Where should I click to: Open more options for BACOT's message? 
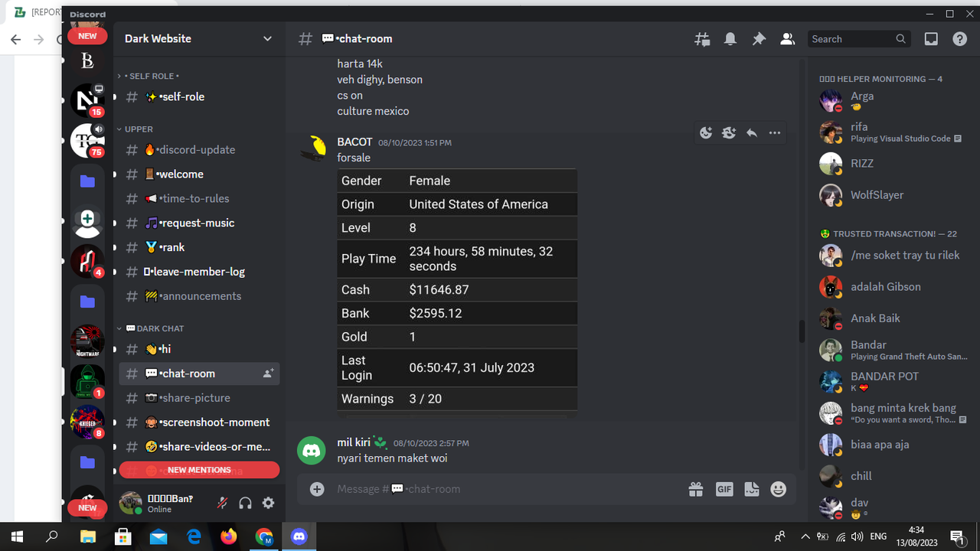775,133
